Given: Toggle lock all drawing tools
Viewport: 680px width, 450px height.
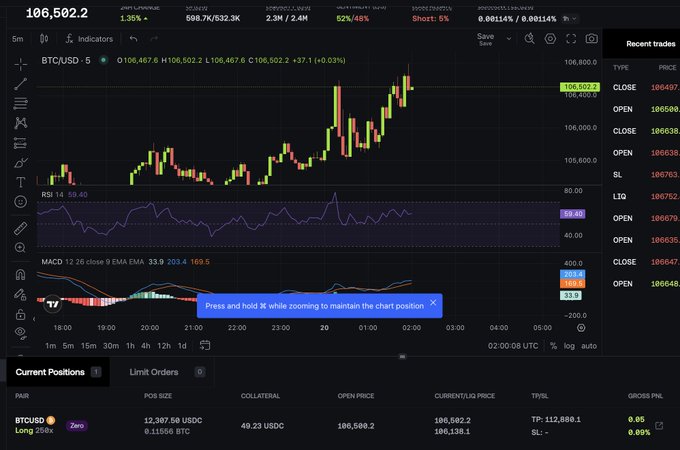Looking at the screenshot, I should 20,314.
